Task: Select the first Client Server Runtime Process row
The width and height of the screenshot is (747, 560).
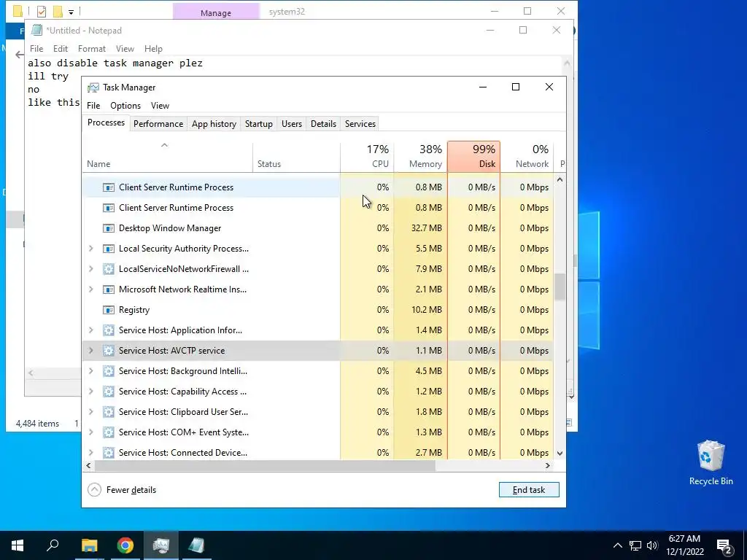Action: tap(318, 187)
